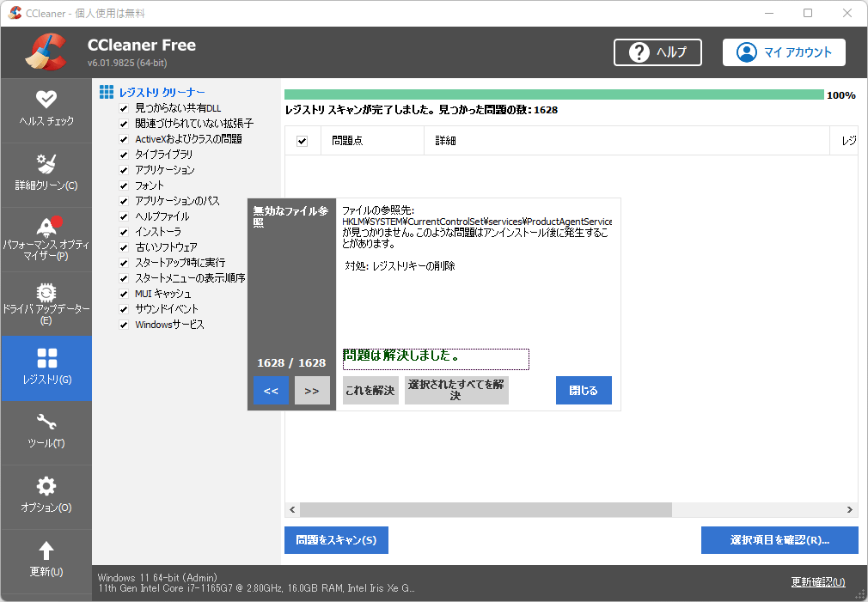
Task: Click the horizontal scrollbar thumb
Action: 486,509
